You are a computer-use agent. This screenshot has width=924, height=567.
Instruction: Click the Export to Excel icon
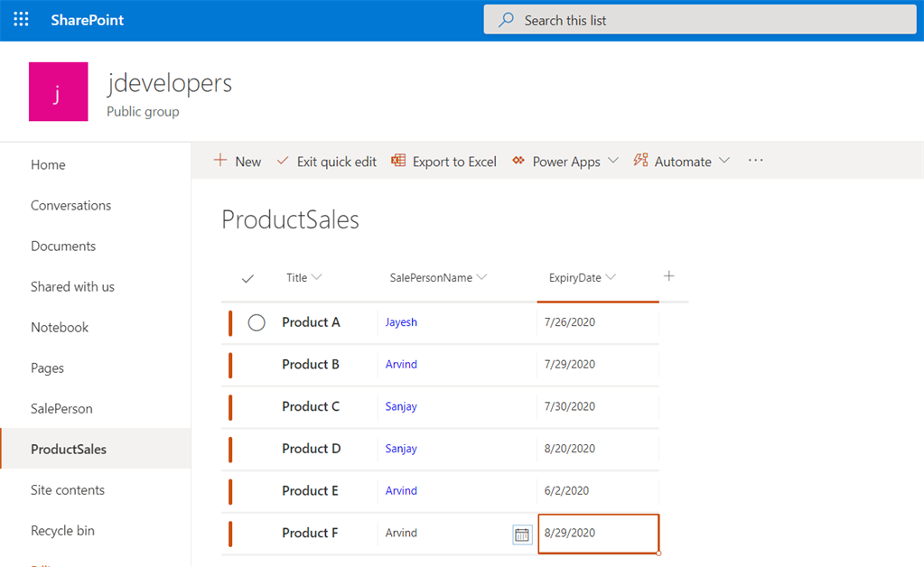398,161
